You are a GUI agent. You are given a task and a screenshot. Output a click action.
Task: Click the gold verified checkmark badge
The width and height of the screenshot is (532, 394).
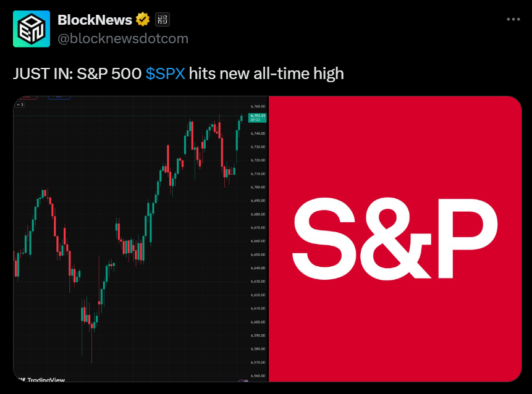(143, 20)
